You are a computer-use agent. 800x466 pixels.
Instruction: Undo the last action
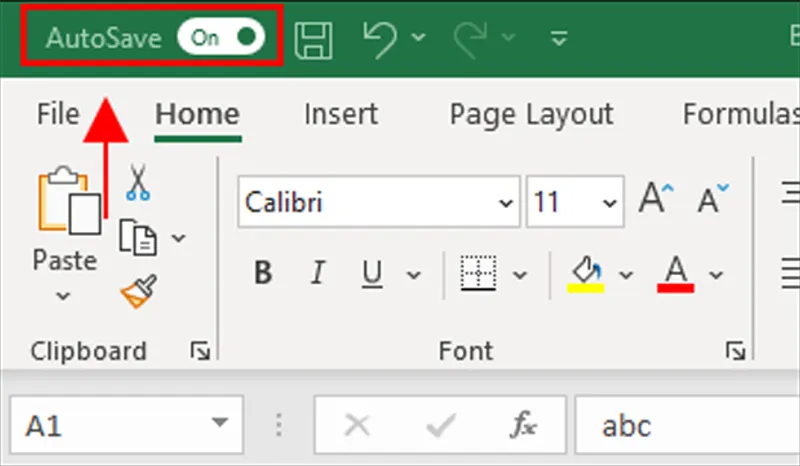tap(380, 38)
